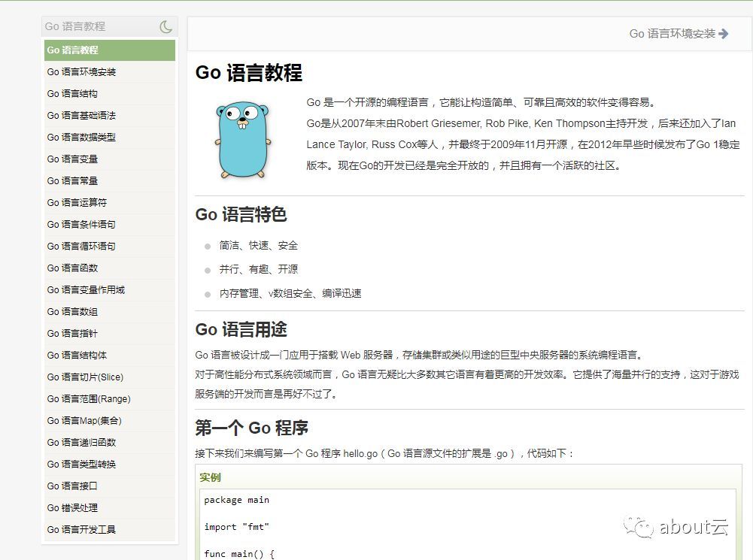Open Go 语言环境安装 in the sidebar
The width and height of the screenshot is (753, 560).
tap(110, 72)
